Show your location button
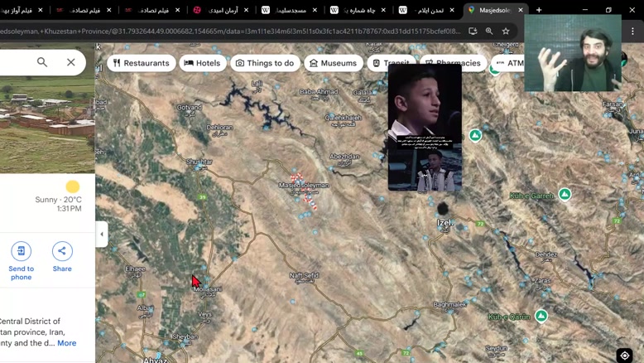Screen dimensions: 644x363 625,356
